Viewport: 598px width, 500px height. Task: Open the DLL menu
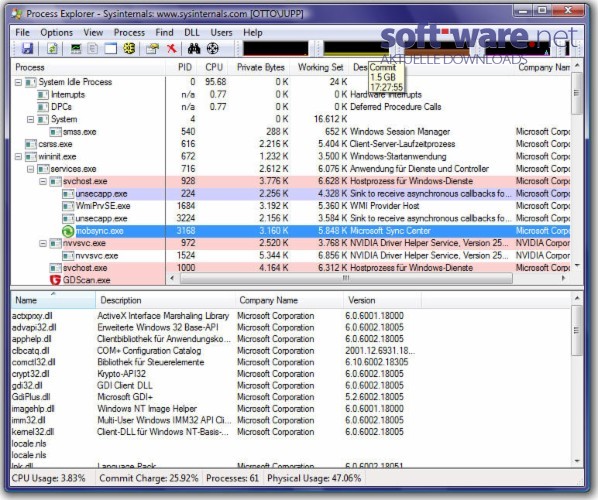click(x=192, y=33)
